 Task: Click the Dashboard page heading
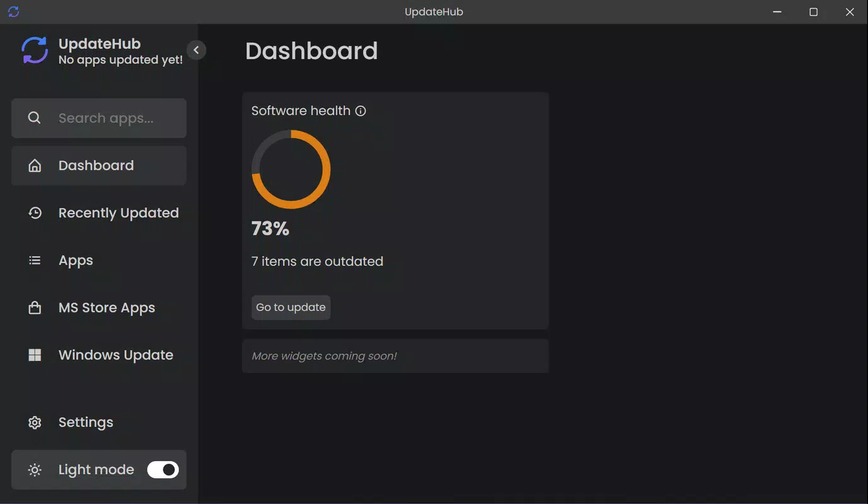click(x=311, y=51)
